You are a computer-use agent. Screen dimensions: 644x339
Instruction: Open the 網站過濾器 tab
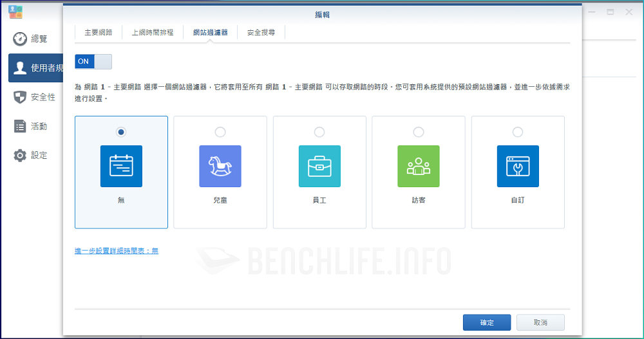pos(211,32)
